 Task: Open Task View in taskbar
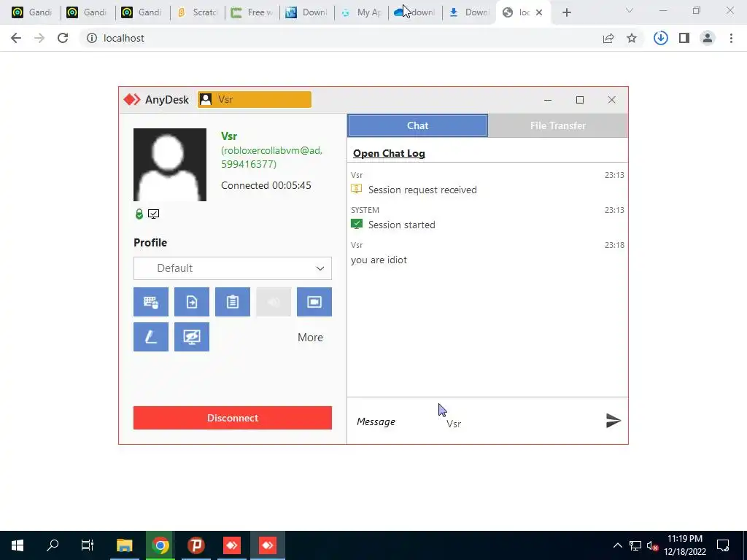pos(88,545)
